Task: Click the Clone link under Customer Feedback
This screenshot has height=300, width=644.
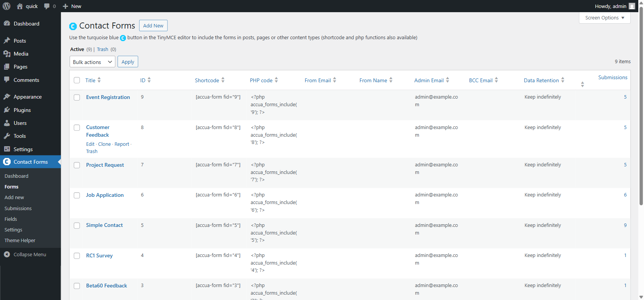Action: (104, 144)
